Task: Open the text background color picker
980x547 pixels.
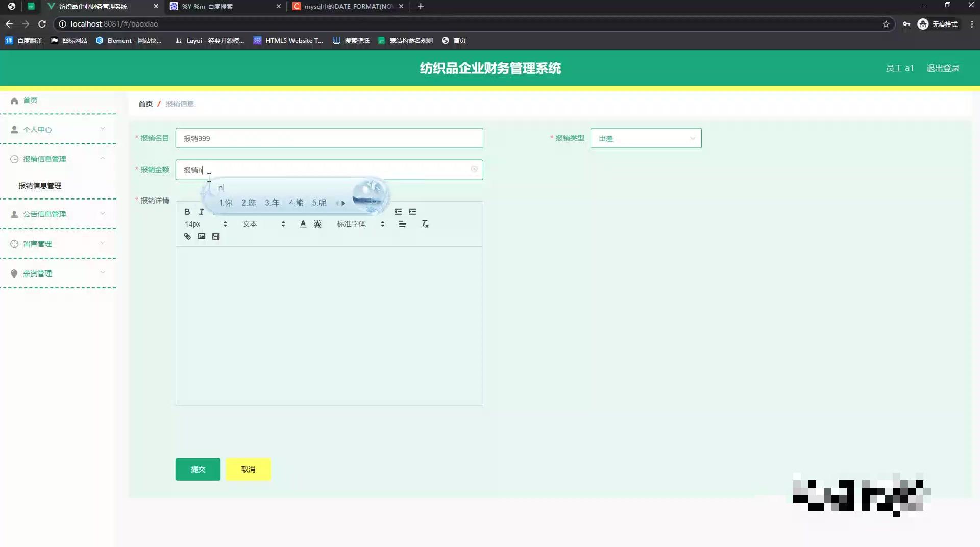Action: click(x=317, y=224)
